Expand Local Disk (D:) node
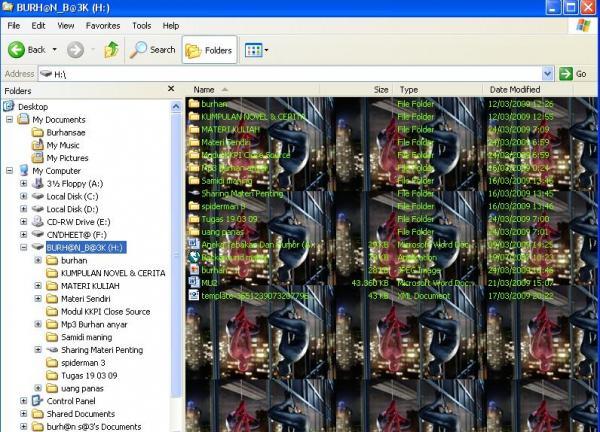This screenshot has width=600, height=432. 24,209
